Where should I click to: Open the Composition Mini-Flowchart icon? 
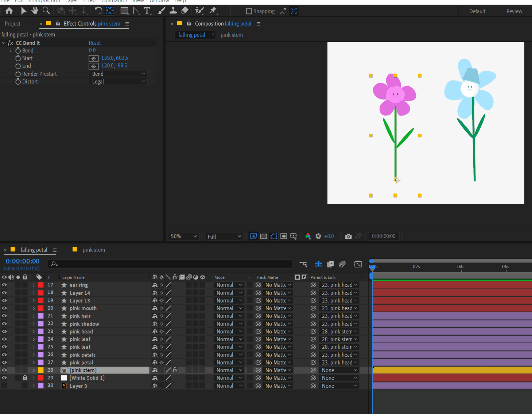click(x=303, y=264)
